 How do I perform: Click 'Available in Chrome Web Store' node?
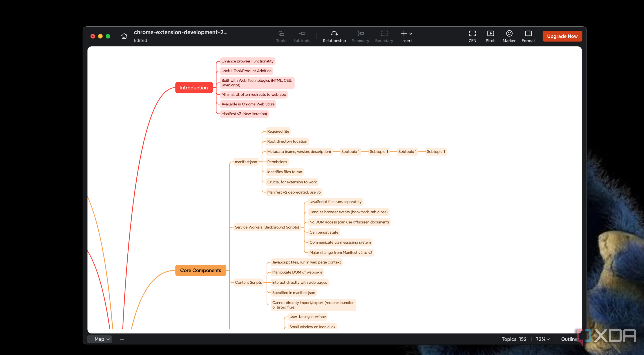248,104
